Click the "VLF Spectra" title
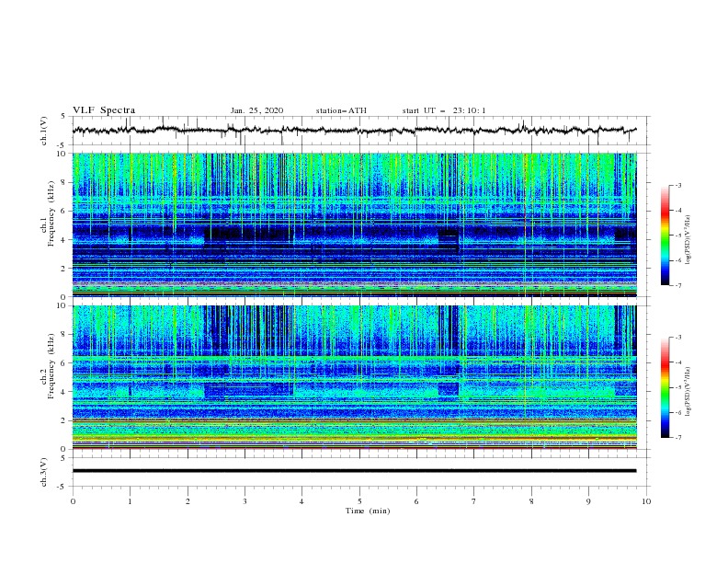This screenshot has width=728, height=563. (104, 110)
